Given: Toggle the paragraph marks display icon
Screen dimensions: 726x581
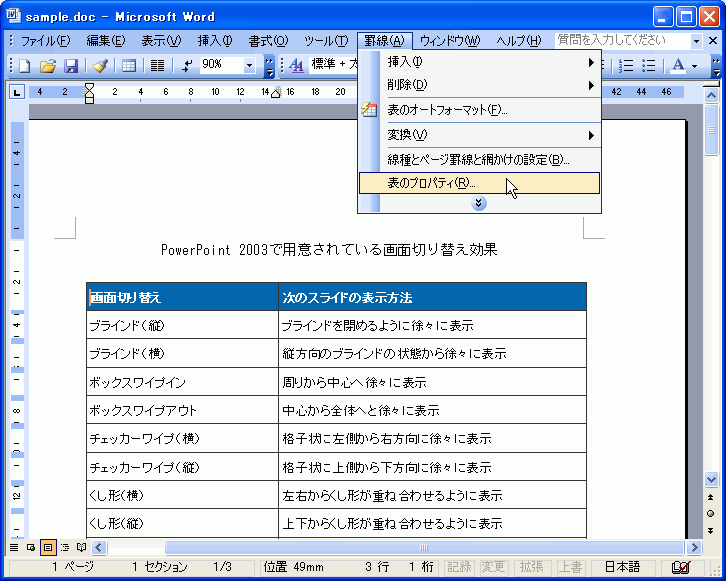Looking at the screenshot, I should coord(187,65).
